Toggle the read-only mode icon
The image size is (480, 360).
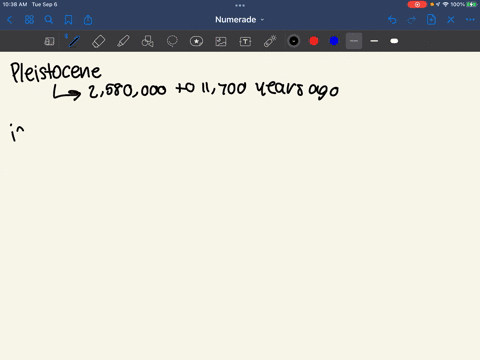tap(49, 41)
